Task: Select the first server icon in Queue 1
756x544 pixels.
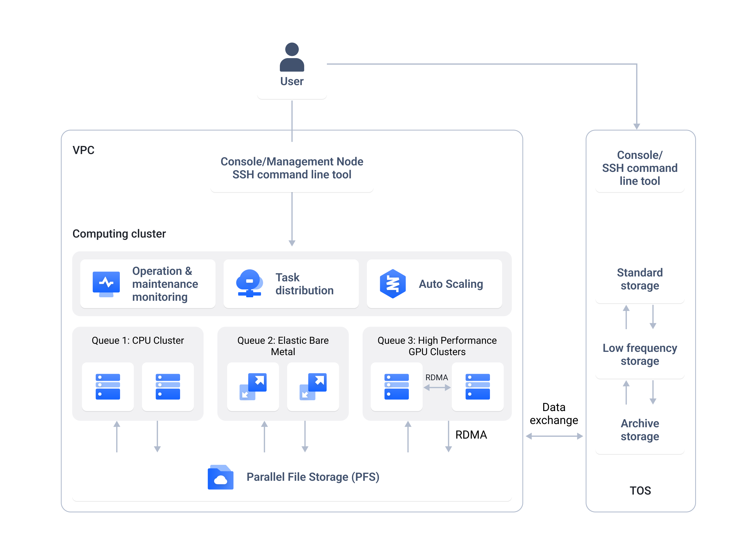Action: 107,386
